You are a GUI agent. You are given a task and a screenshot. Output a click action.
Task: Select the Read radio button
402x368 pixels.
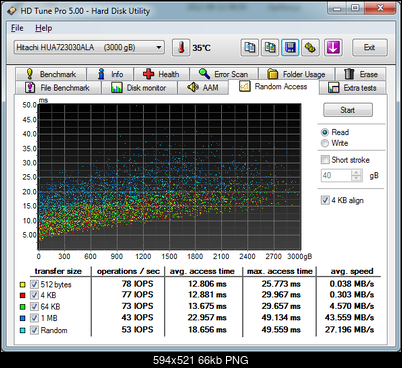325,132
